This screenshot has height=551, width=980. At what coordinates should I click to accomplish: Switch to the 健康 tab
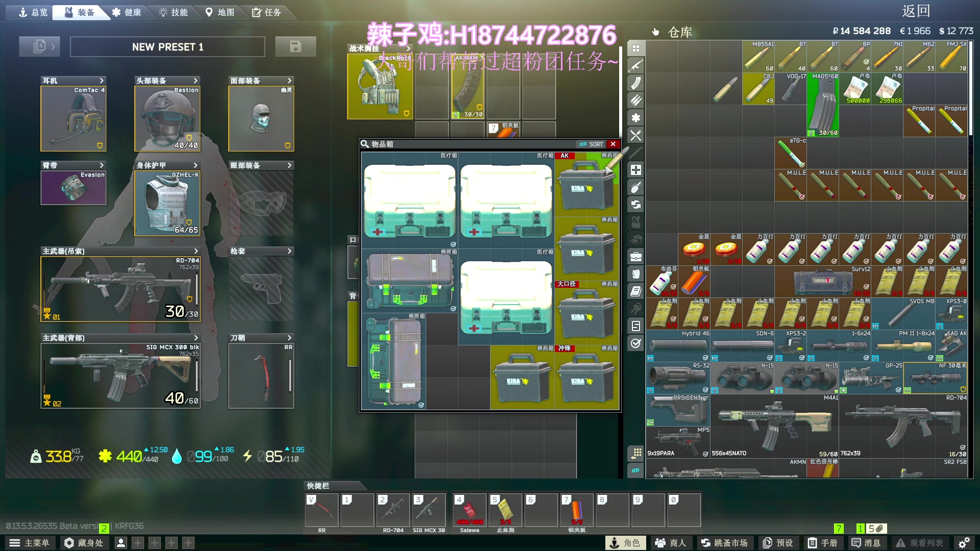[127, 12]
